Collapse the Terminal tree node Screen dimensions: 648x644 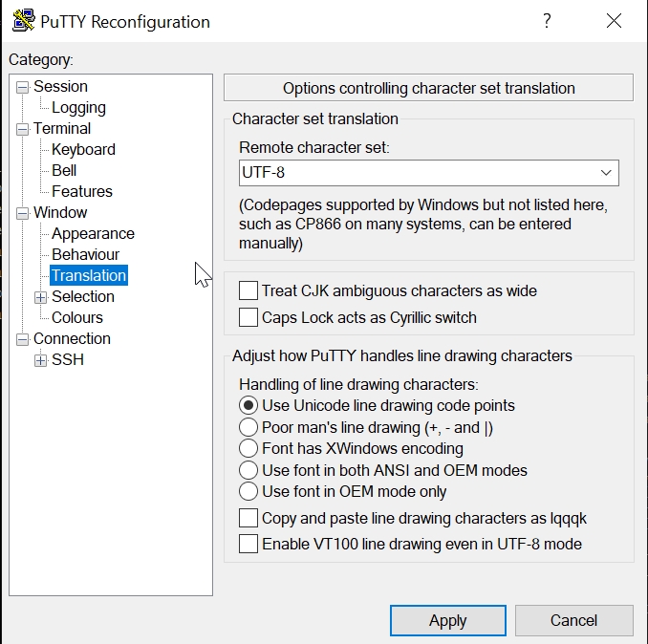coord(22,129)
